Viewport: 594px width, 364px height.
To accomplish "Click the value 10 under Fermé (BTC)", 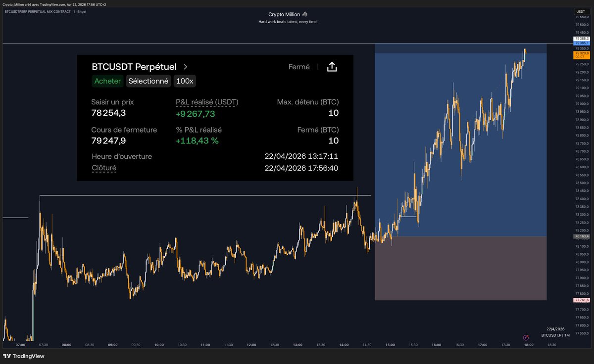I will [334, 140].
